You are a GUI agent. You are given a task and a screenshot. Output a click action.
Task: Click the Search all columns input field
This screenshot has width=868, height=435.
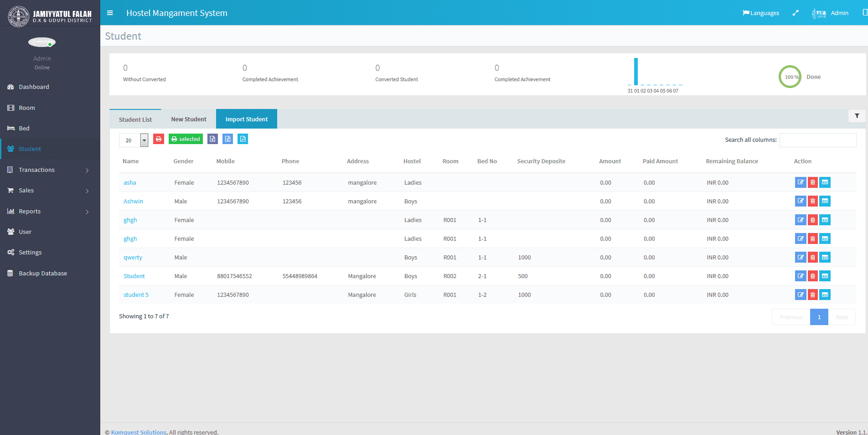818,140
